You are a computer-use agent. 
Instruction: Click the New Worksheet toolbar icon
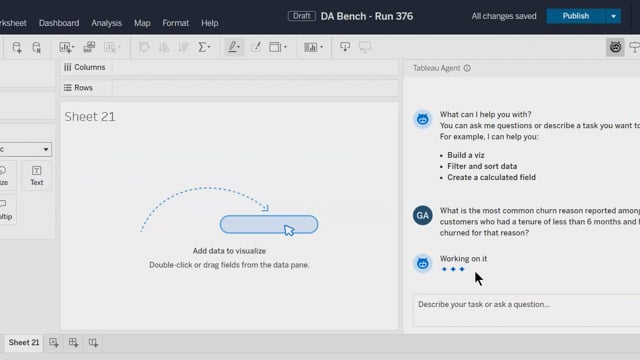click(65, 47)
